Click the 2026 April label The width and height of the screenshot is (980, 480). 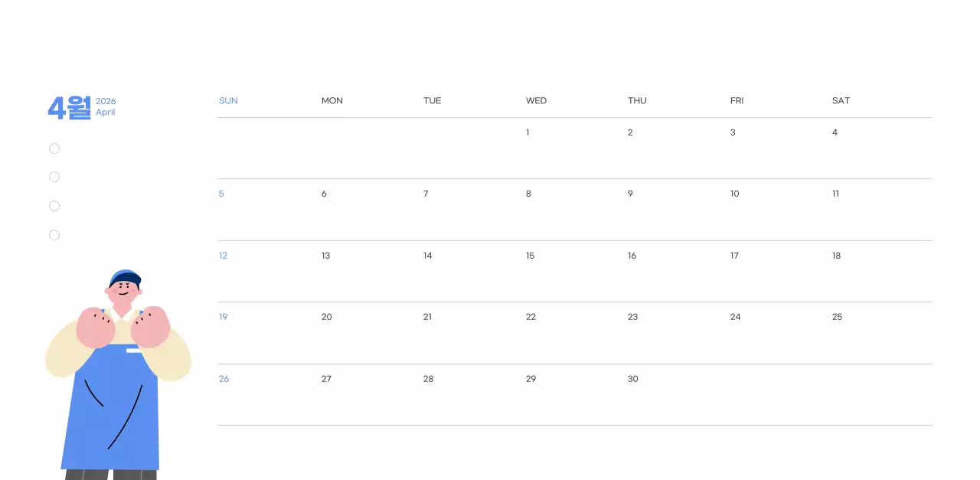(x=106, y=107)
